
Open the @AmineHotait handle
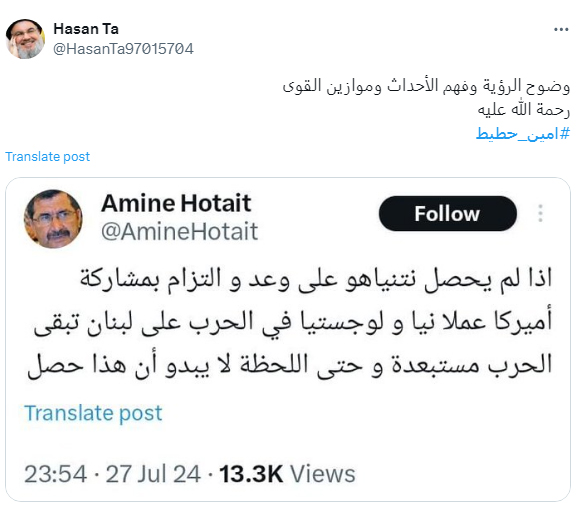click(179, 231)
